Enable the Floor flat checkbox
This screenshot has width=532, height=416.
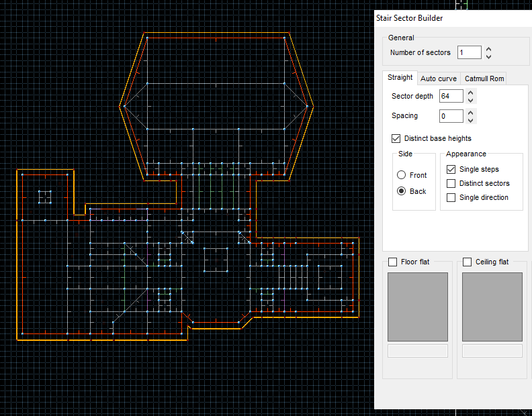pyautogui.click(x=392, y=262)
